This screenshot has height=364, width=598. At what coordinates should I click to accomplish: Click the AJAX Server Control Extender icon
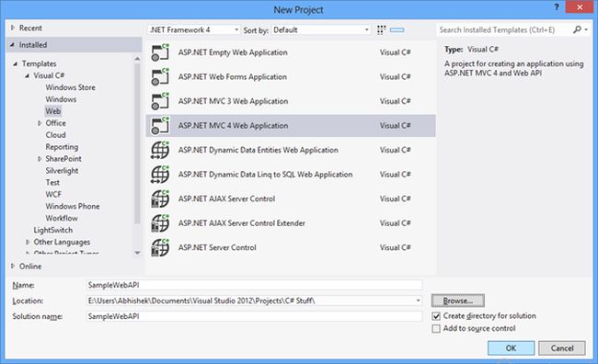(160, 223)
